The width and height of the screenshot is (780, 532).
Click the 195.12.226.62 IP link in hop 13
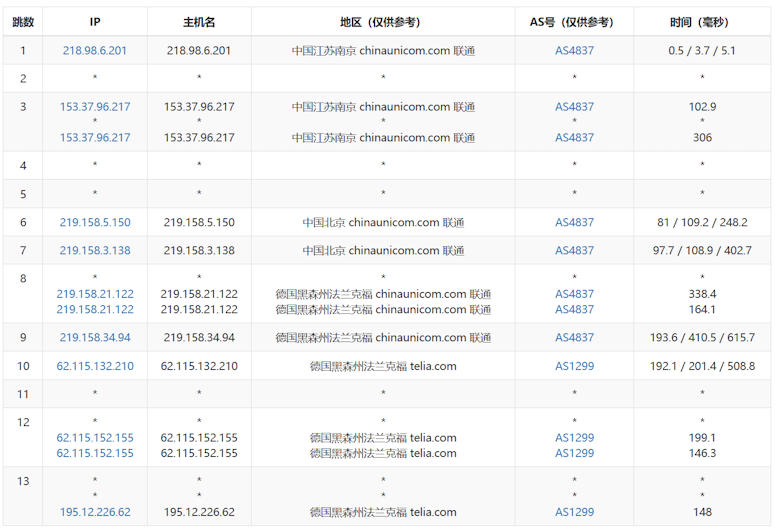95,512
